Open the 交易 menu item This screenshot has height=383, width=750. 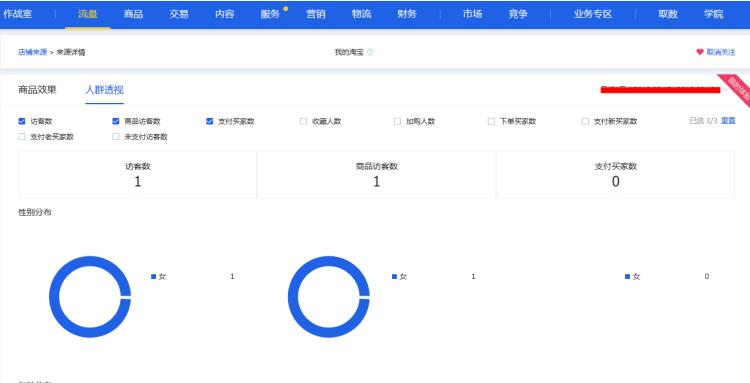click(179, 14)
